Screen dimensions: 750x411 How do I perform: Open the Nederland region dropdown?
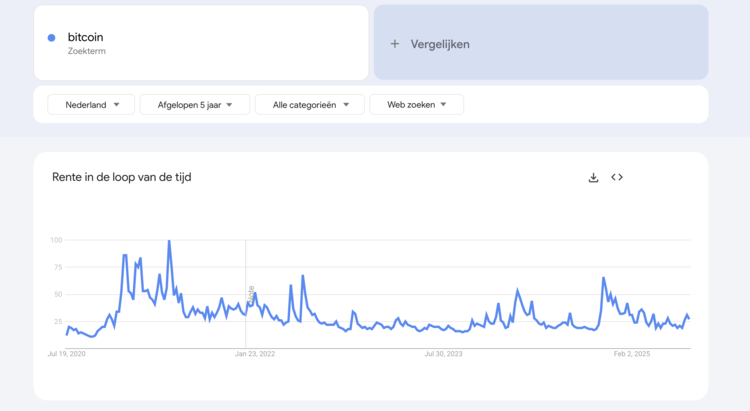point(91,105)
